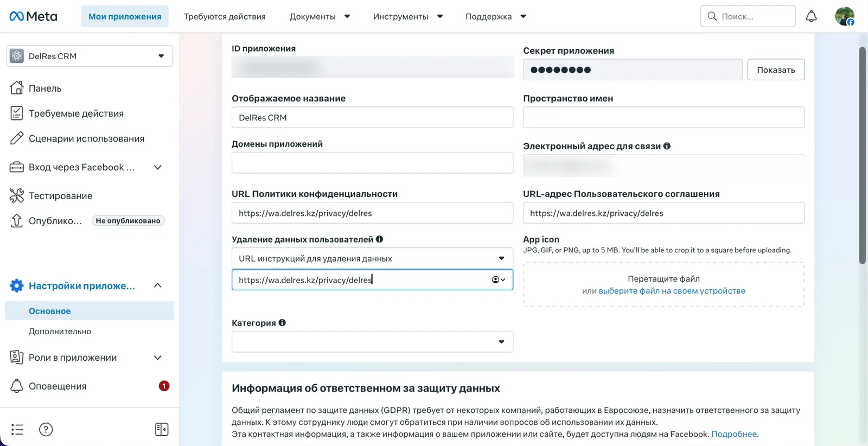The image size is (868, 446).
Task: Click the Не опубликовано status badge
Action: coord(128,221)
